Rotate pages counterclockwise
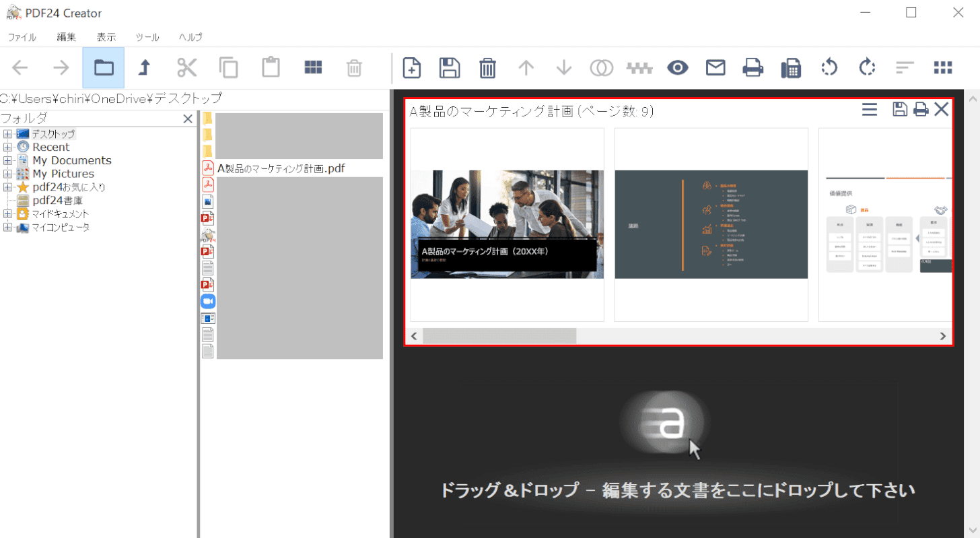The height and width of the screenshot is (538, 980). [829, 67]
